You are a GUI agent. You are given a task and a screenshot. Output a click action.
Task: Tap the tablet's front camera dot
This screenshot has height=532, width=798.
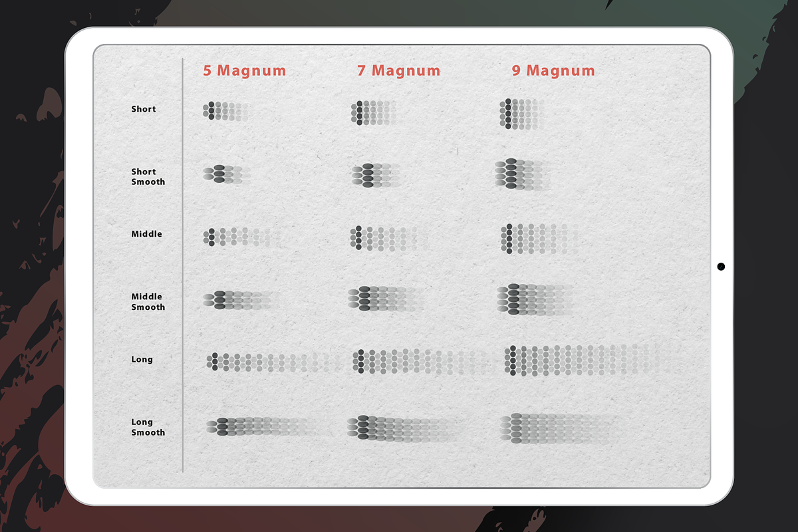pos(721,267)
